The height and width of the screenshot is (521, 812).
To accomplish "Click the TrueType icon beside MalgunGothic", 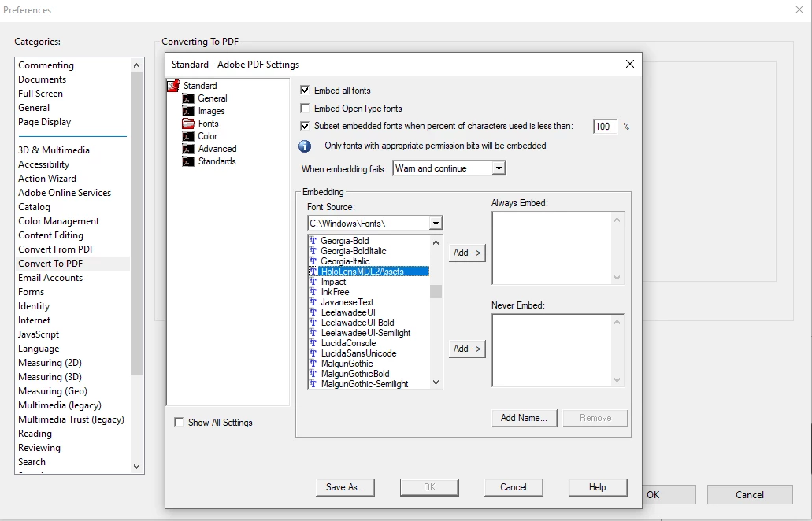I will (313, 363).
